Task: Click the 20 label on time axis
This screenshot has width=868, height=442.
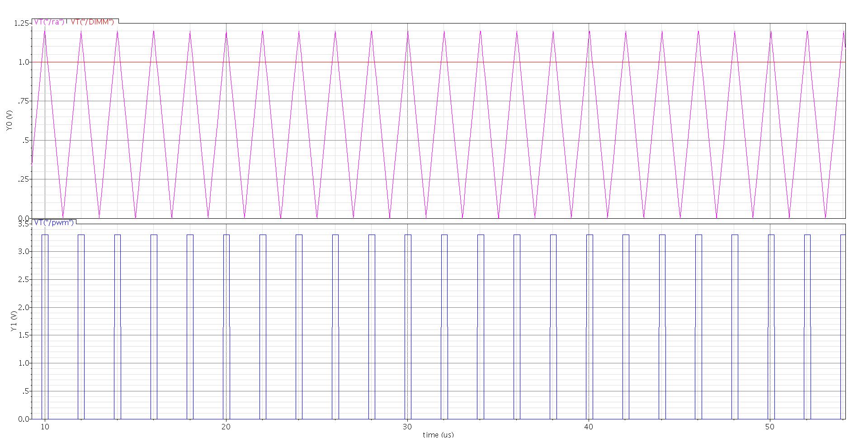Action: click(x=226, y=427)
